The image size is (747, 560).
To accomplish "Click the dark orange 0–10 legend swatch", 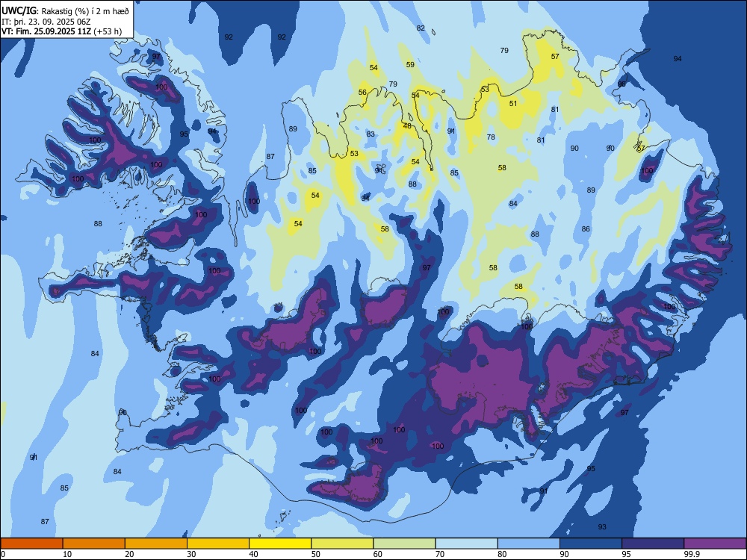I will (x=31, y=544).
